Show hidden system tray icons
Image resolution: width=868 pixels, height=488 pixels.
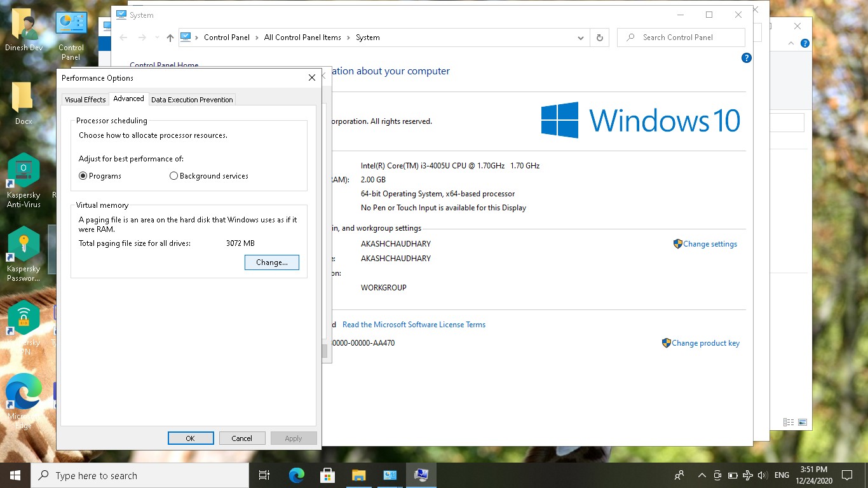coord(702,475)
